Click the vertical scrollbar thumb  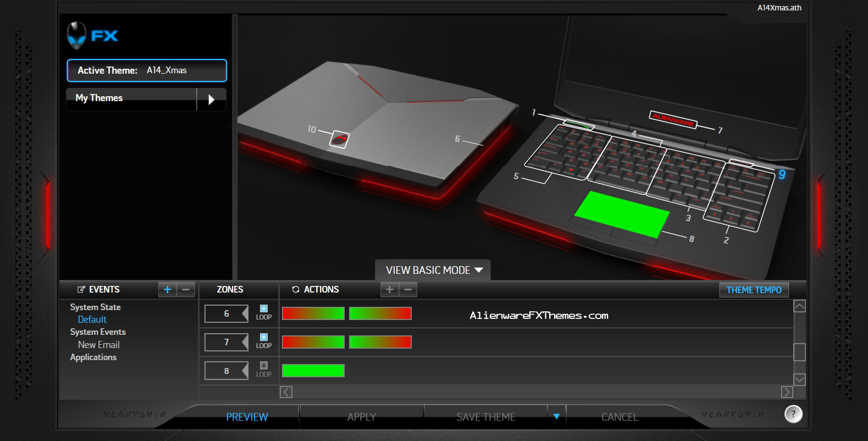[800, 352]
